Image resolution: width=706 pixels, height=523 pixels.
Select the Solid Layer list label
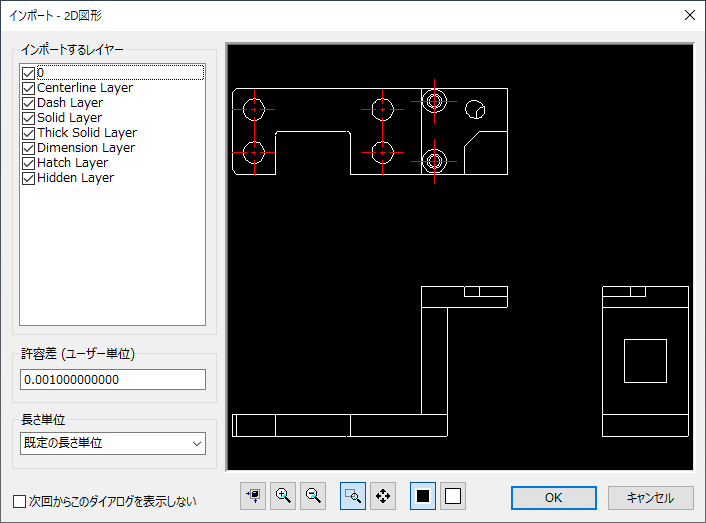(70, 117)
